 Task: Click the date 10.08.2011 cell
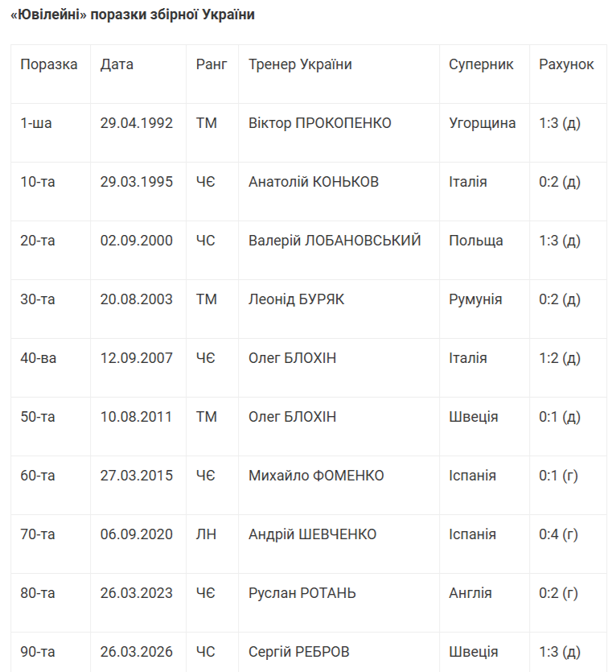(137, 417)
